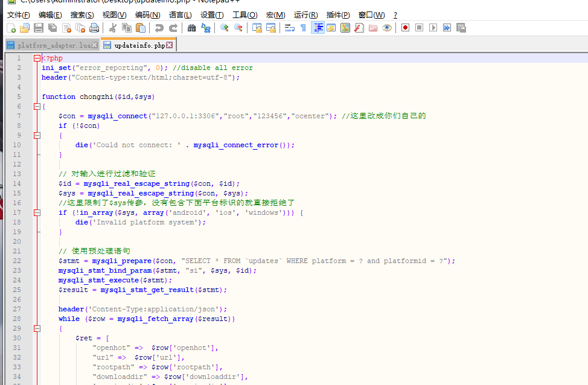This screenshot has height=385, width=588.
Task: Click the mysqli_connect function name on line 7
Action: pyautogui.click(x=117, y=116)
